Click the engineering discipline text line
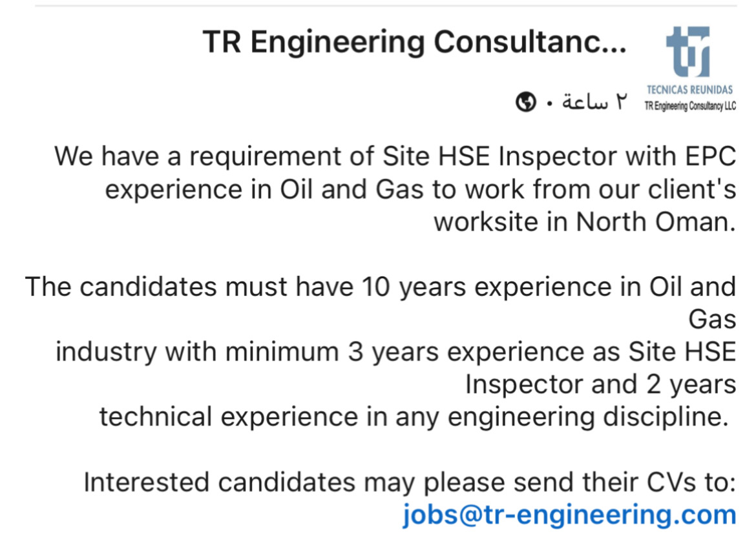The width and height of the screenshot is (756, 554). pyautogui.click(x=414, y=416)
